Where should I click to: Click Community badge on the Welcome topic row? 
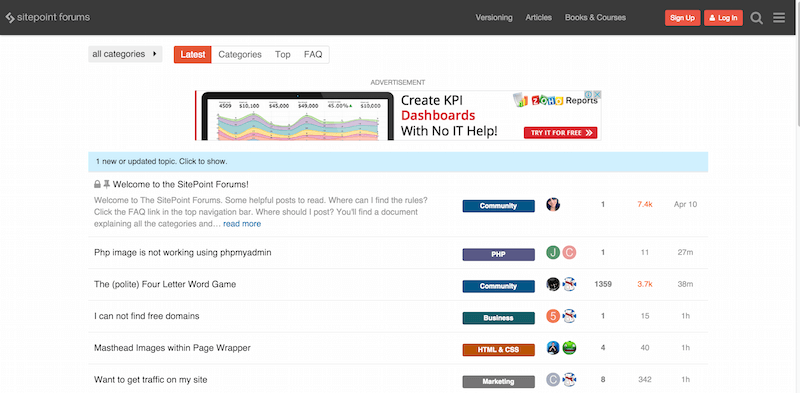tap(498, 206)
